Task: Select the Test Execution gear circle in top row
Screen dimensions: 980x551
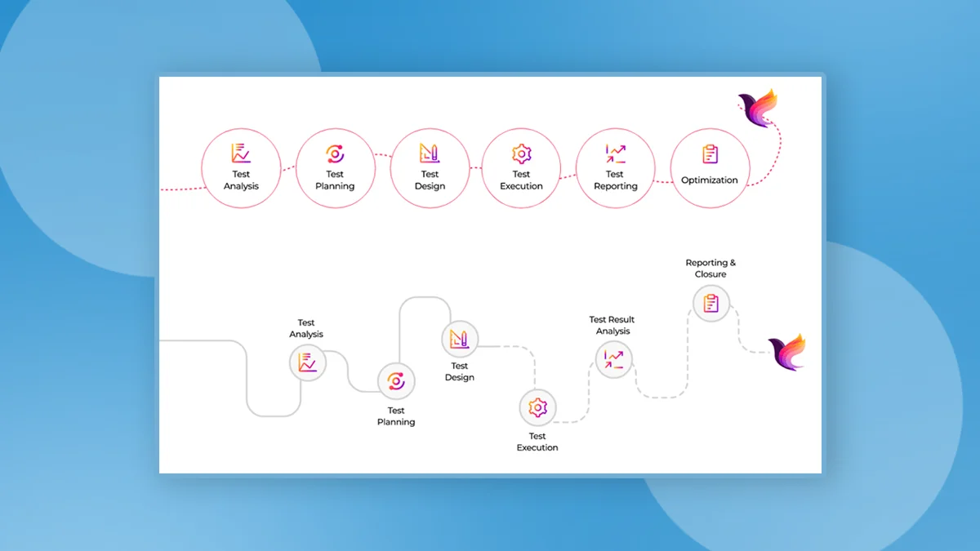Action: tap(521, 168)
